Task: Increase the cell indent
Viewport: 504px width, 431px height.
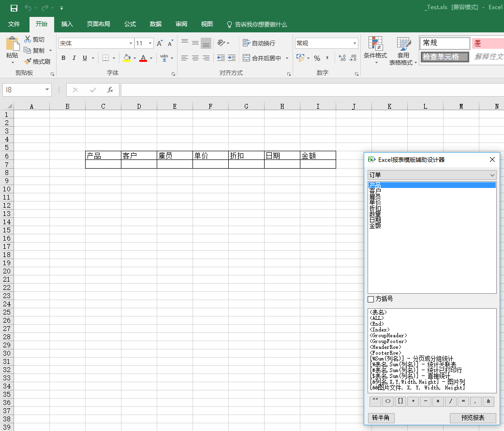Action: coord(232,58)
